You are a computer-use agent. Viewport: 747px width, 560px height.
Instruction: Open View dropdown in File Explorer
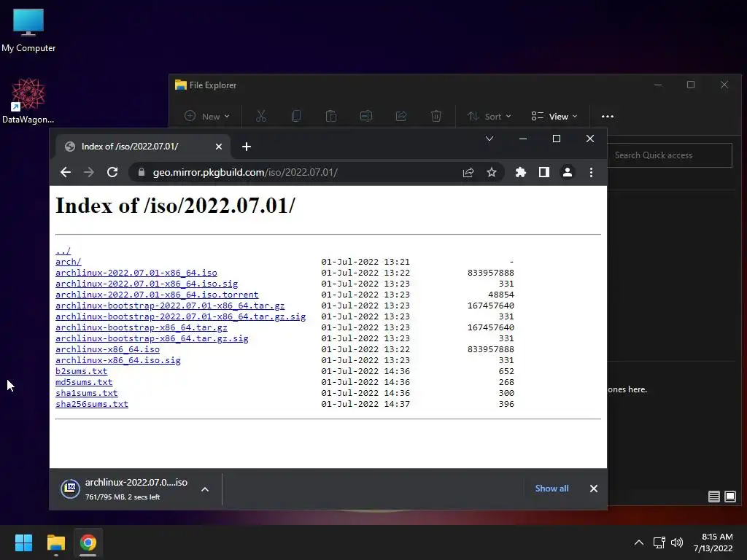(554, 116)
